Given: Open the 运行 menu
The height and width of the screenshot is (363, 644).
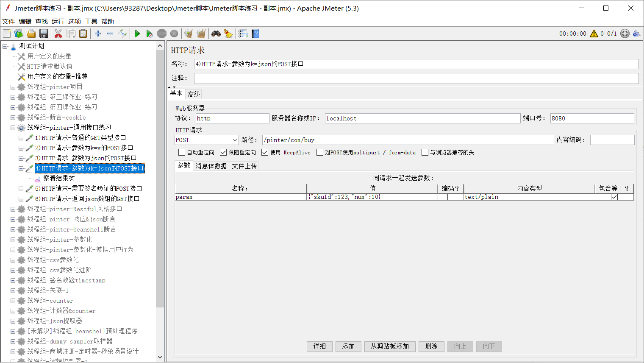Looking at the screenshot, I should 58,21.
